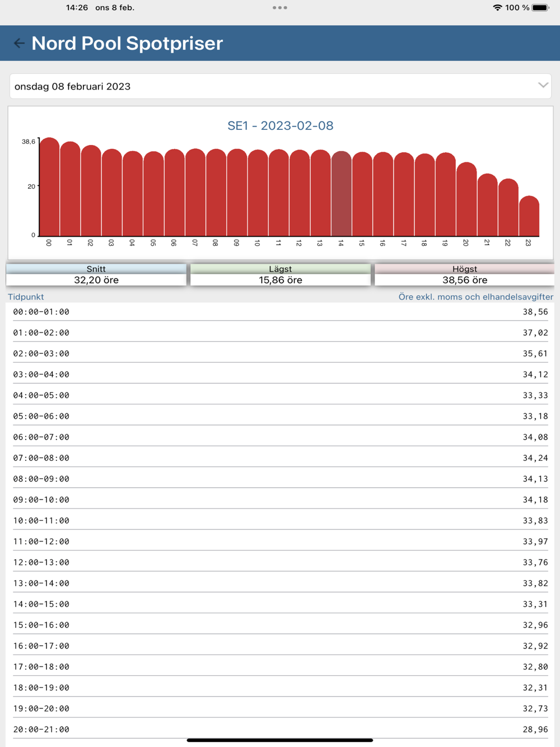Viewport: 560px width, 747px height.
Task: Tap the home indicator bar
Action: [280, 740]
